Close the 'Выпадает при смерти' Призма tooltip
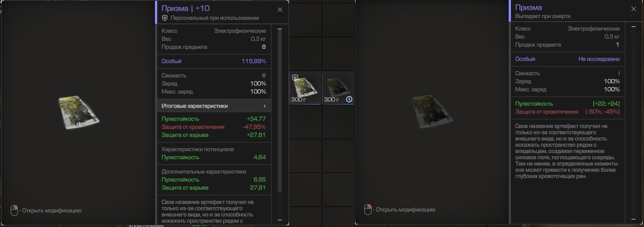This screenshot has width=644, height=227. pyautogui.click(x=633, y=9)
